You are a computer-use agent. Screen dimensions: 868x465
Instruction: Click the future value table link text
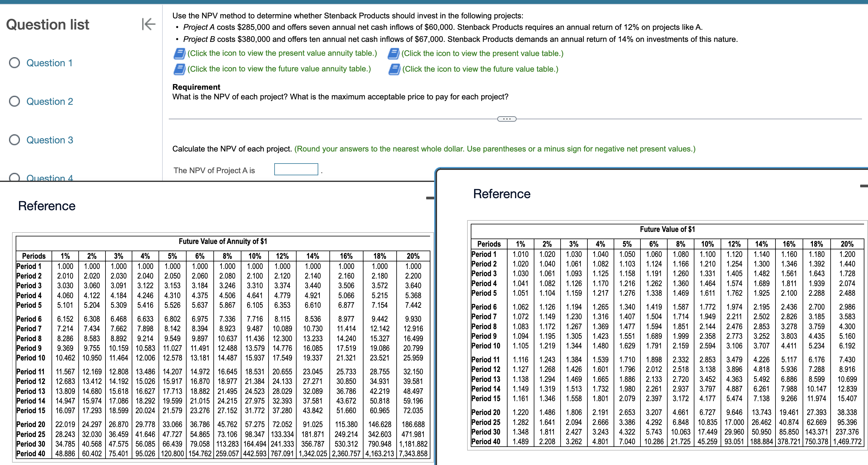click(x=480, y=69)
